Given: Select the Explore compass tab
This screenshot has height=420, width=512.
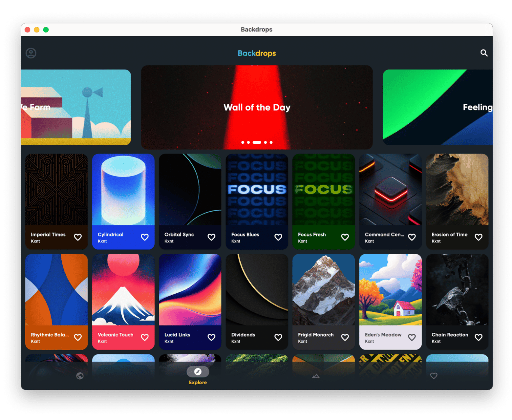Looking at the screenshot, I should click(x=198, y=372).
